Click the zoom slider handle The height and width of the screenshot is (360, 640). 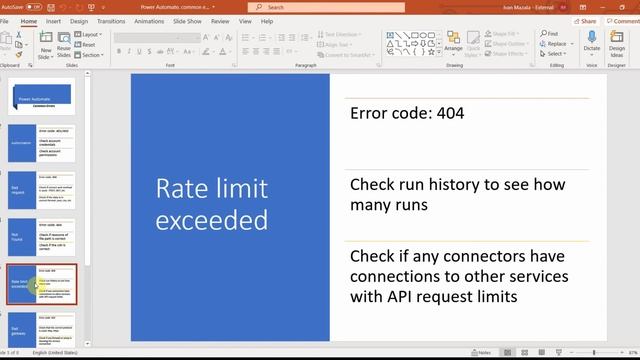coord(594,353)
